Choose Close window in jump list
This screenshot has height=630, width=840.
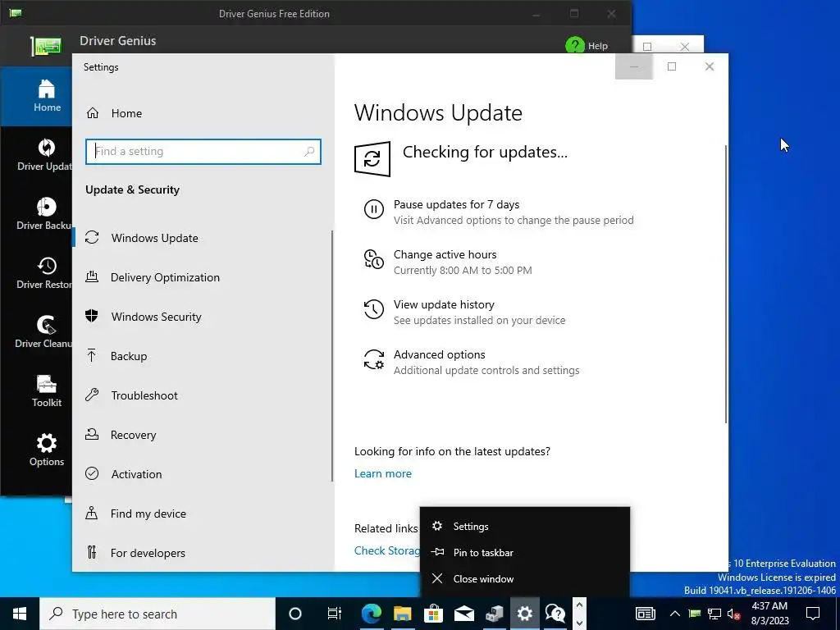524,579
